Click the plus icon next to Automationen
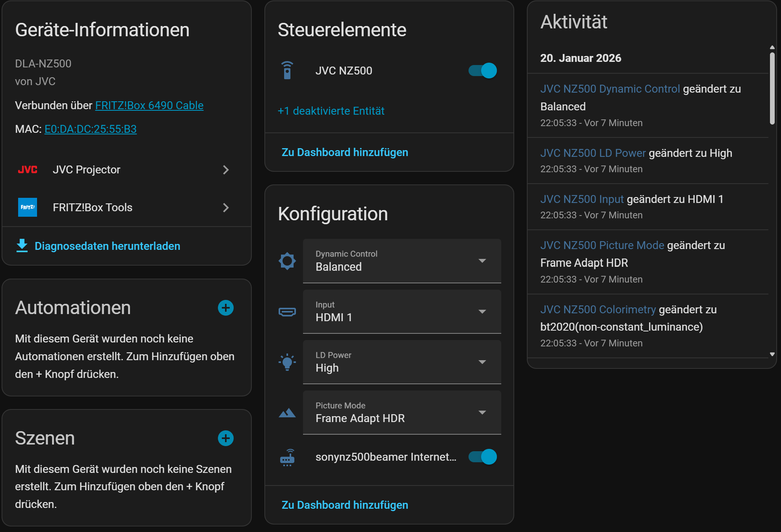Screen dimensions: 781x532 tap(226, 308)
